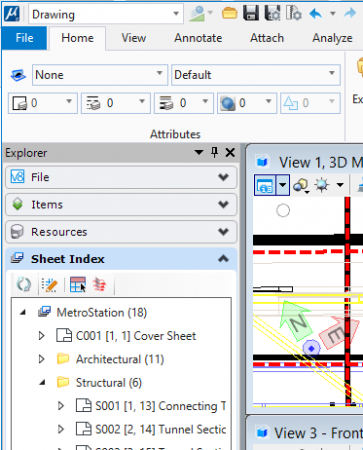
Task: Click the Refresh icon in Sheet Index toolbar
Action: [x=24, y=285]
